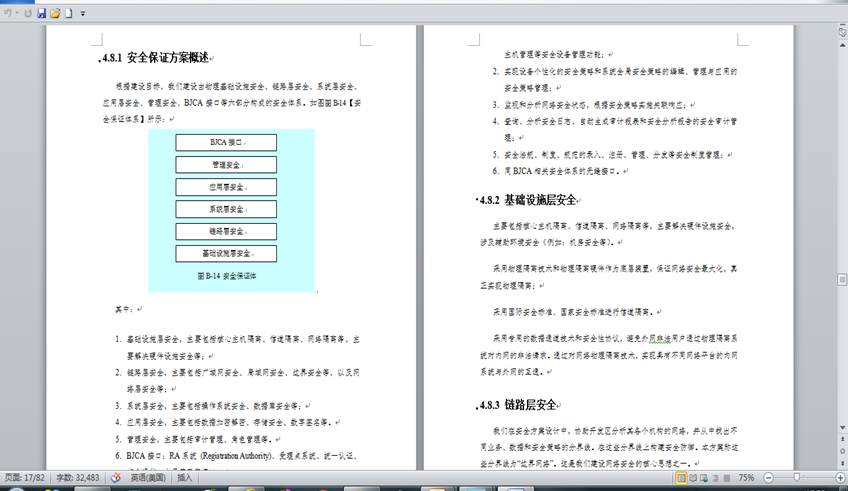
Task: Select the 系统层安全 box in diagram
Action: [x=226, y=209]
